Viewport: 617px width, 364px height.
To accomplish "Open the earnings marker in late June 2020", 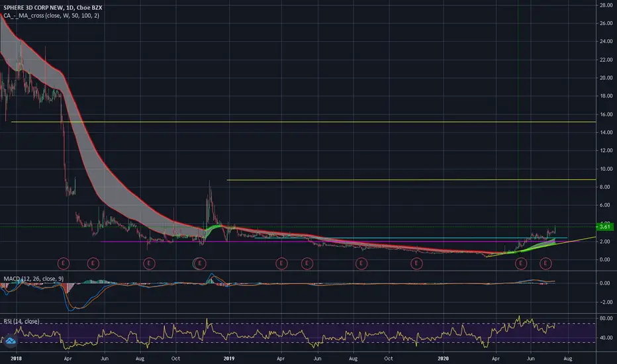I will click(x=546, y=263).
